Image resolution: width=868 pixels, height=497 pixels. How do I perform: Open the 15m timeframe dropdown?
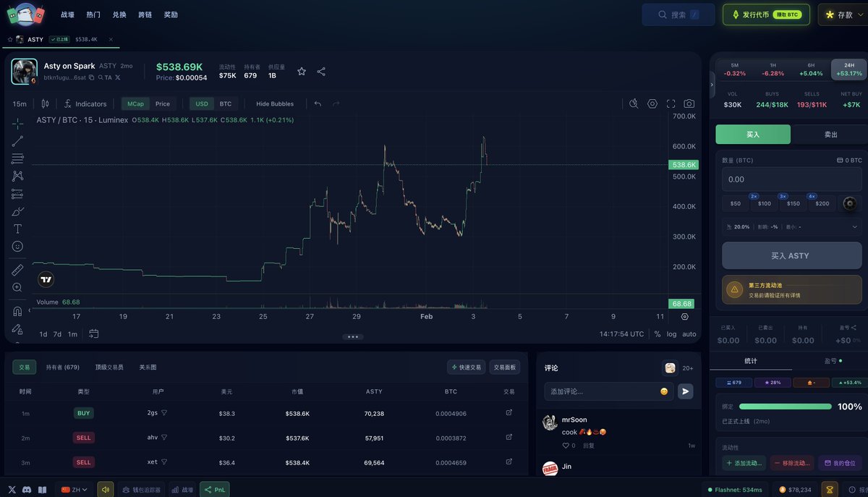20,103
